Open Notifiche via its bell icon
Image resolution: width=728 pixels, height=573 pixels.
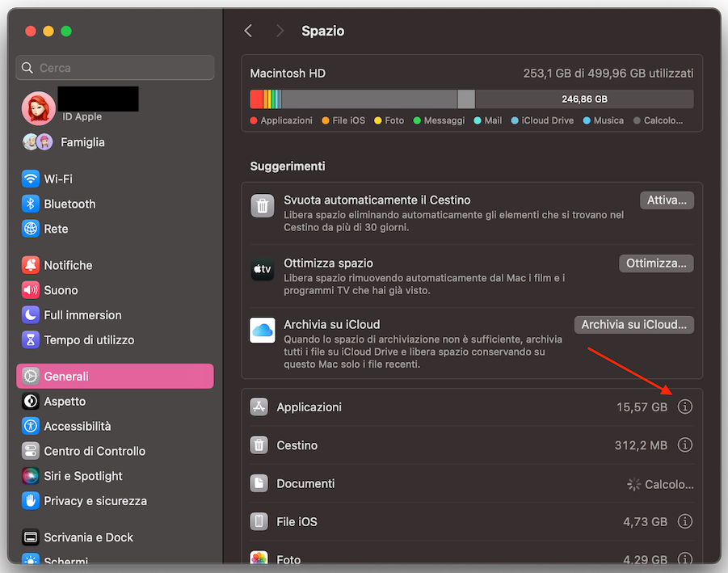30,265
